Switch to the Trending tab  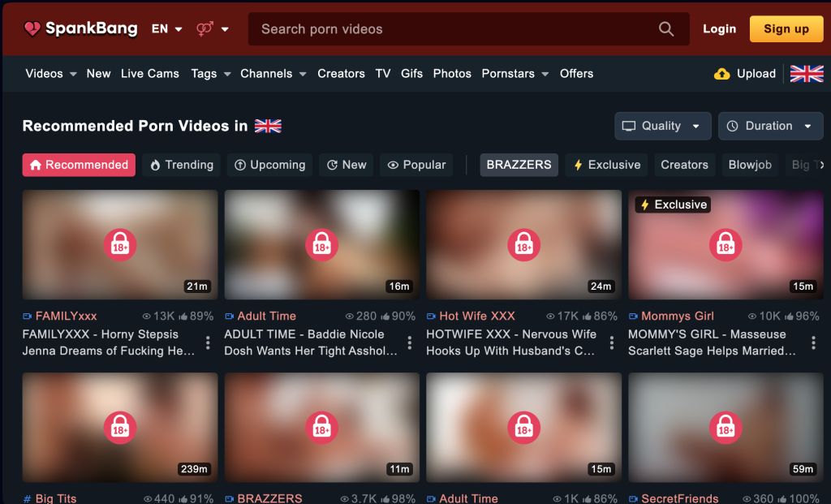point(182,165)
